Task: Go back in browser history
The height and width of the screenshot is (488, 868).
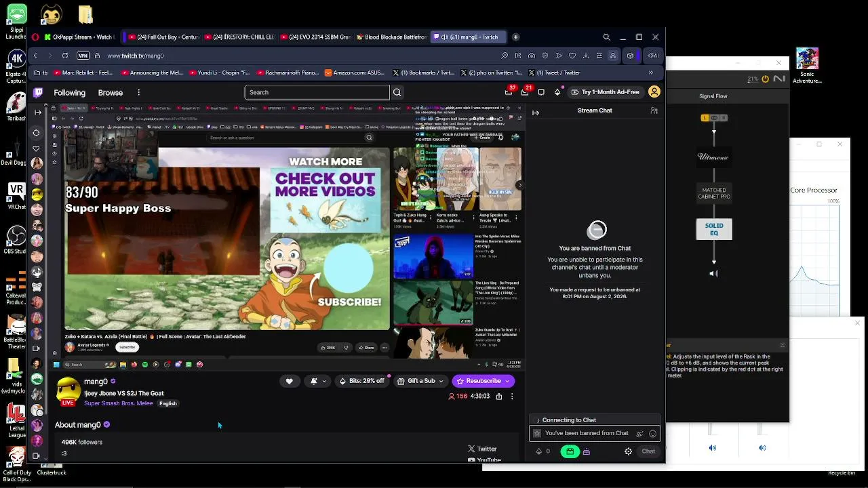Action: click(35, 56)
